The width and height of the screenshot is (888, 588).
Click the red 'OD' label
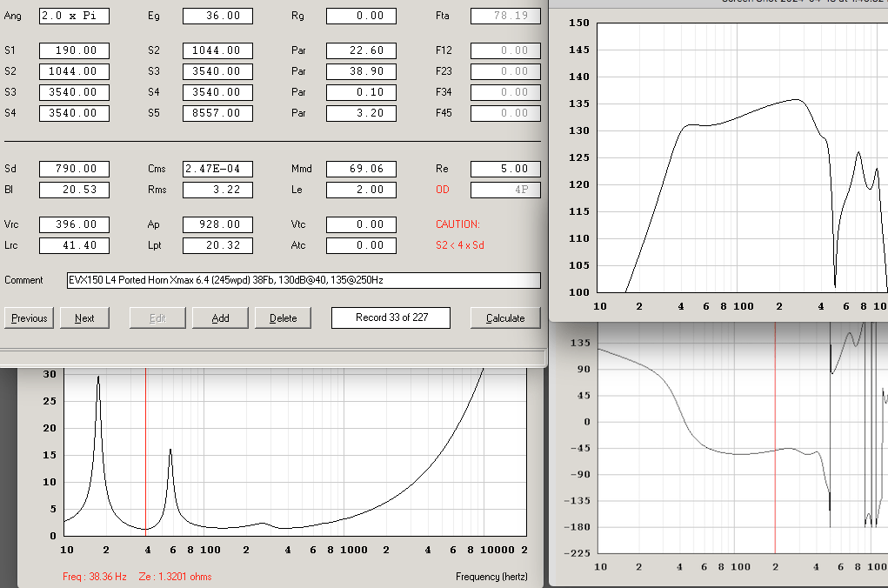[x=443, y=190]
